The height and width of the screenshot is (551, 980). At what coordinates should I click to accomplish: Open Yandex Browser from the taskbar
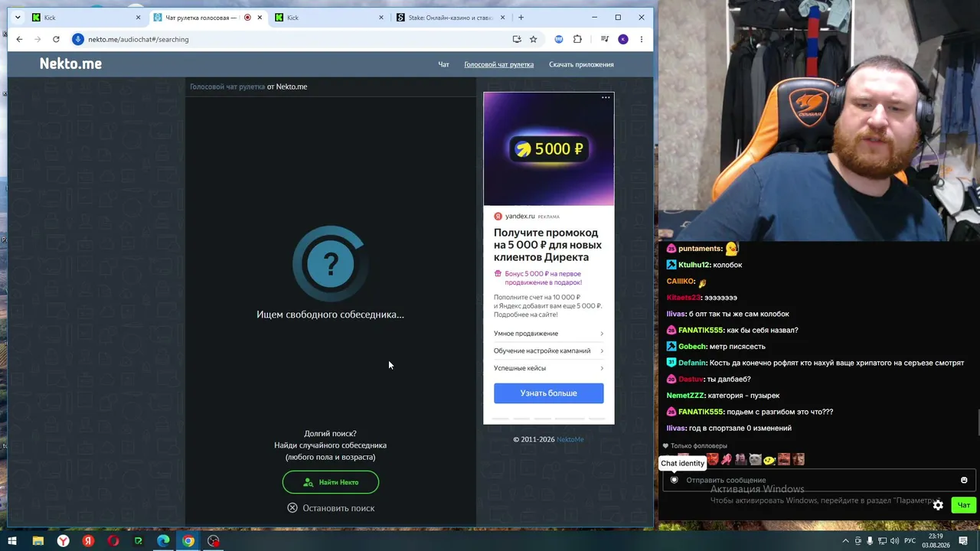pos(63,541)
